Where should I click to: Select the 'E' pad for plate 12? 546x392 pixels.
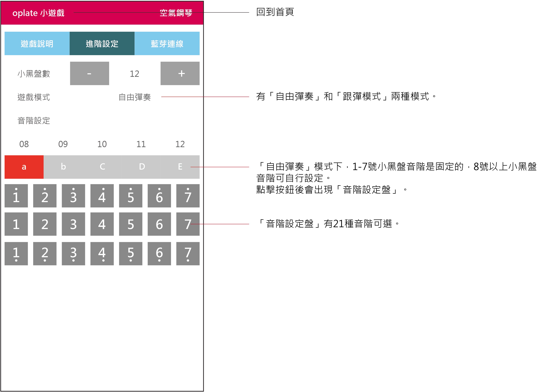[180, 167]
